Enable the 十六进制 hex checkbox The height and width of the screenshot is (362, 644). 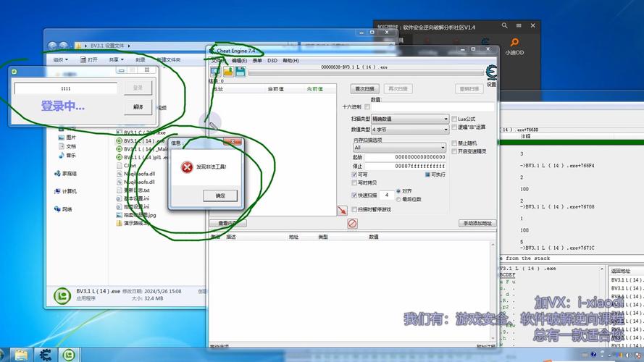point(367,107)
